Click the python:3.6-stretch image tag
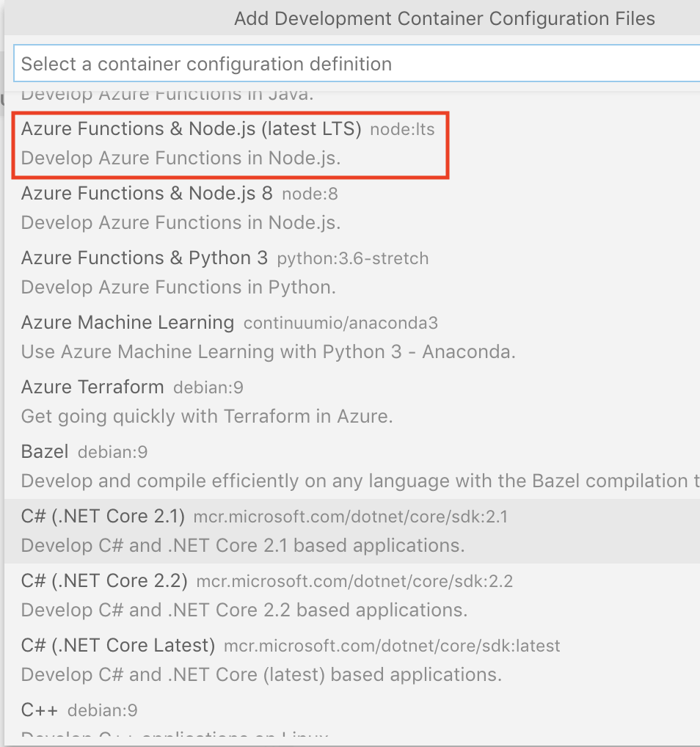The height and width of the screenshot is (747, 700). tap(352, 260)
